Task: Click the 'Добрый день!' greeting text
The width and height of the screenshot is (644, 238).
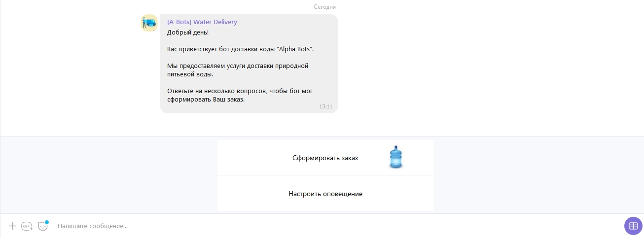Action: click(188, 33)
